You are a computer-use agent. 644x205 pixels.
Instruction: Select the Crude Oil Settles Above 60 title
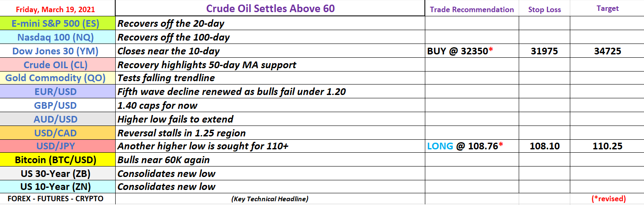(x=270, y=8)
